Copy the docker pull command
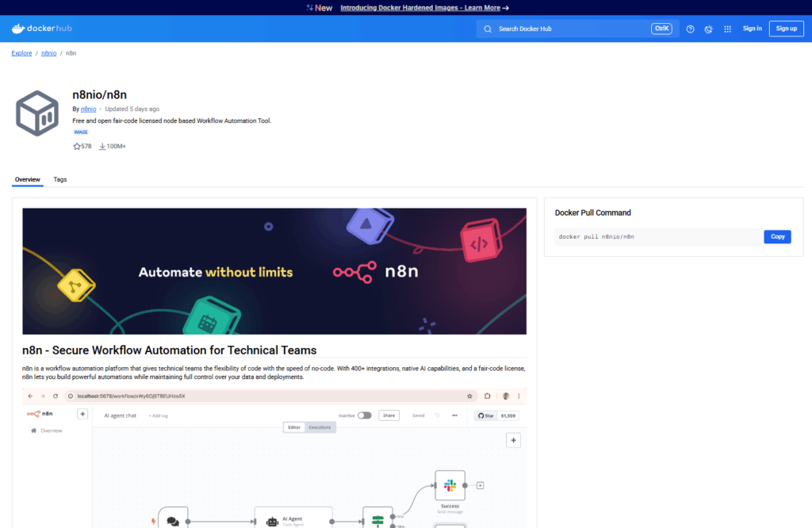This screenshot has height=528, width=812. click(777, 236)
